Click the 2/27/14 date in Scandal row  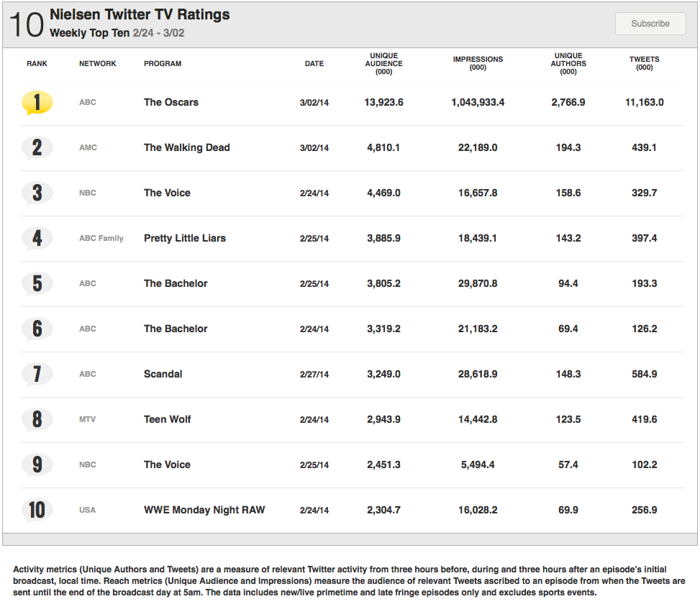click(314, 375)
